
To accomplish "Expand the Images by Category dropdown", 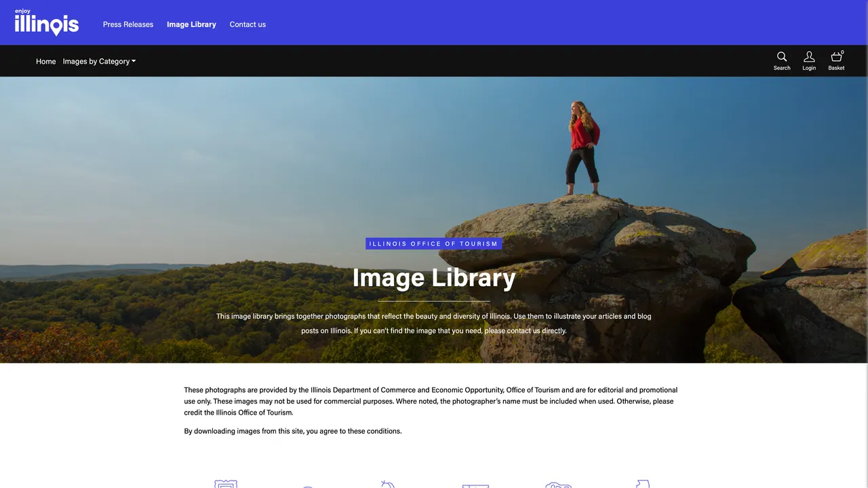I will point(99,61).
